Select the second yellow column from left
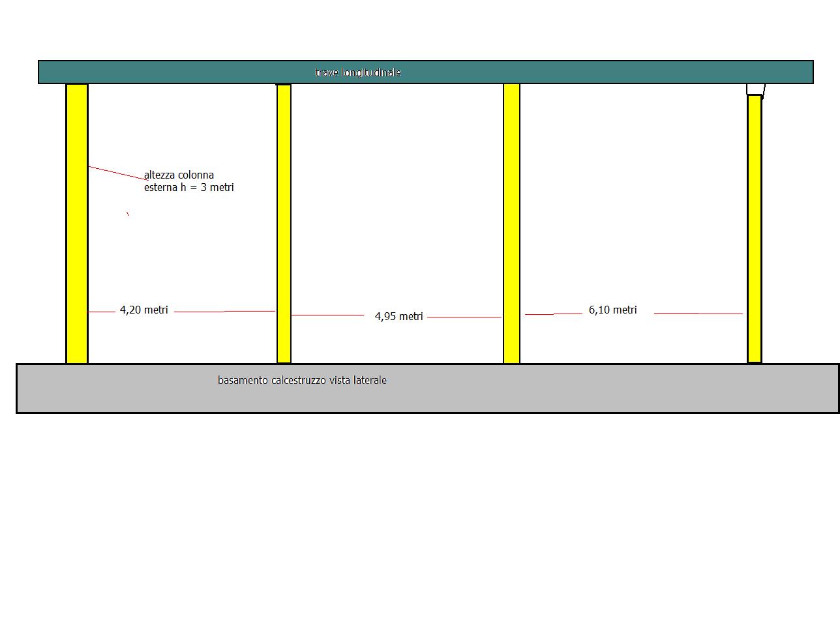Image resolution: width=840 pixels, height=631 pixels. pos(284,223)
